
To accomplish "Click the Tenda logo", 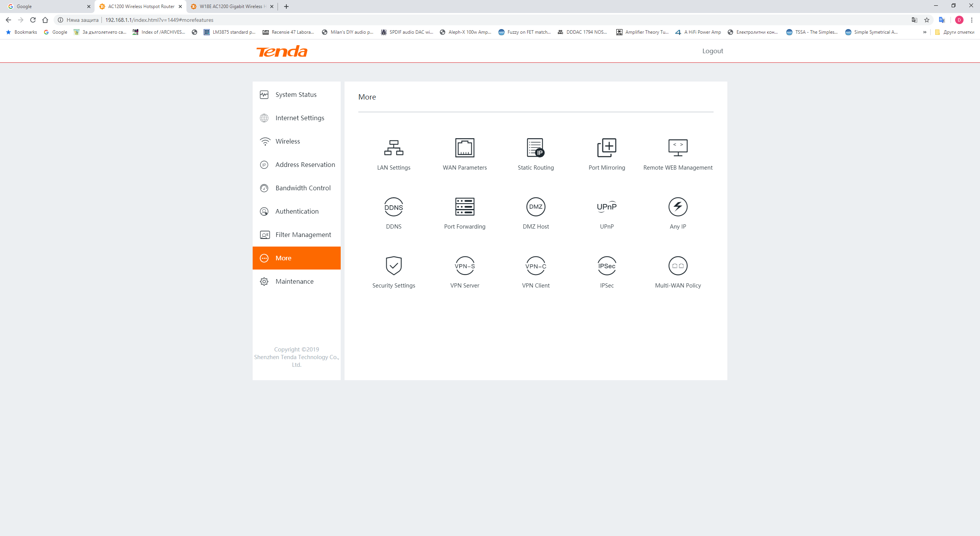I will (x=282, y=51).
